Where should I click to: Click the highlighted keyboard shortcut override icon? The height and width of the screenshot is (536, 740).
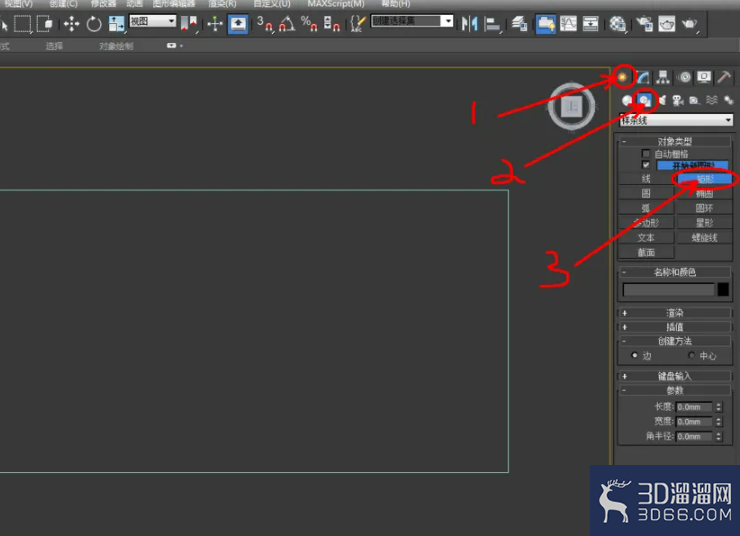click(238, 24)
